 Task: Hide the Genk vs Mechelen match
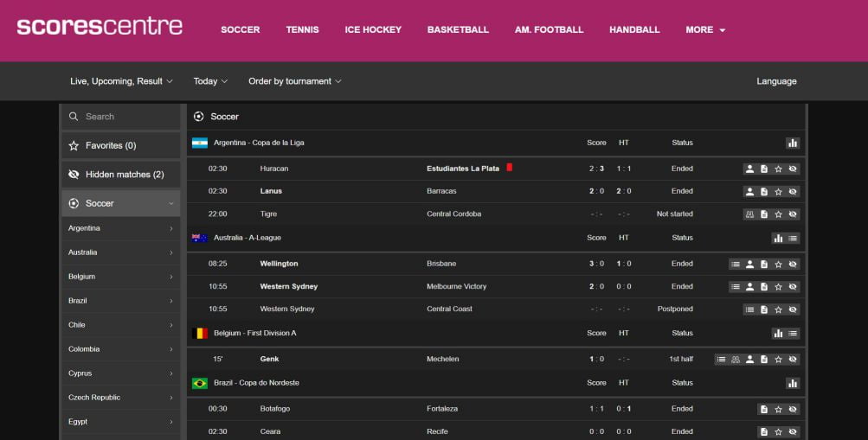pyautogui.click(x=793, y=360)
